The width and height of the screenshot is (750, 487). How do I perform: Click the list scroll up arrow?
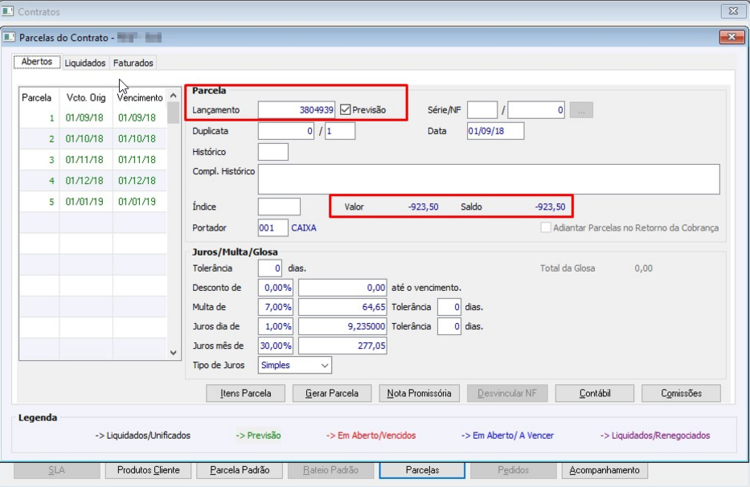173,96
